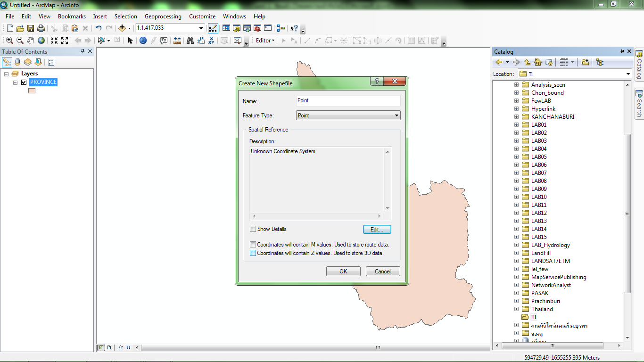The width and height of the screenshot is (644, 362).
Task: Click the Find binoculars tool
Action: tap(190, 40)
